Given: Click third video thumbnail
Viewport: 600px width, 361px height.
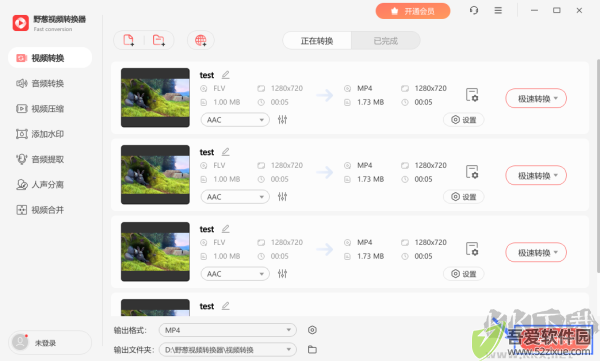Looking at the screenshot, I should (x=155, y=252).
